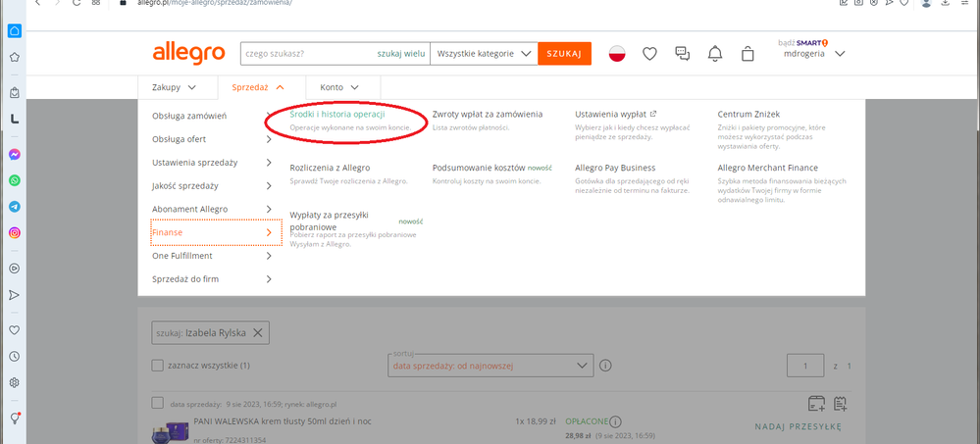
Task: Click the browser downloads icon
Action: coord(945,3)
